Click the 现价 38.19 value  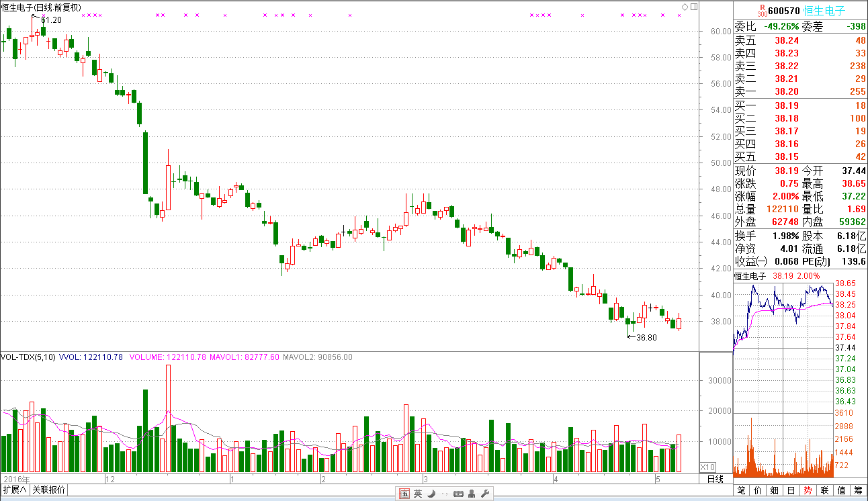click(787, 171)
